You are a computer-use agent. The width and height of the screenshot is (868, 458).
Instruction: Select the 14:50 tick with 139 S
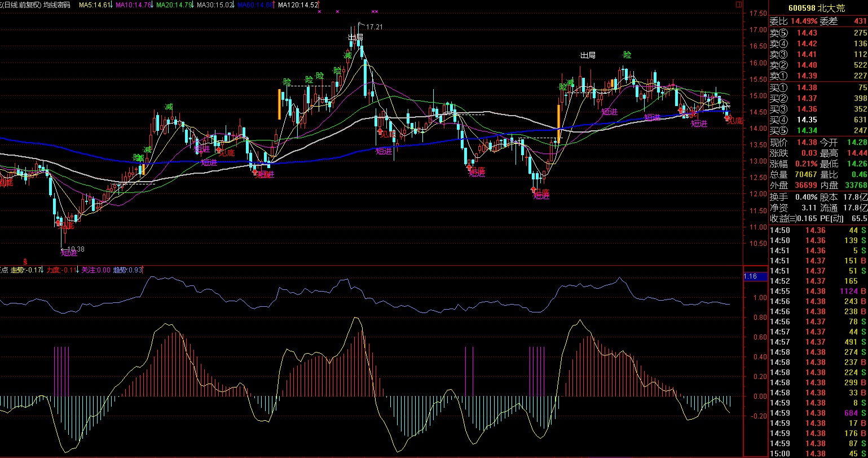point(818,240)
